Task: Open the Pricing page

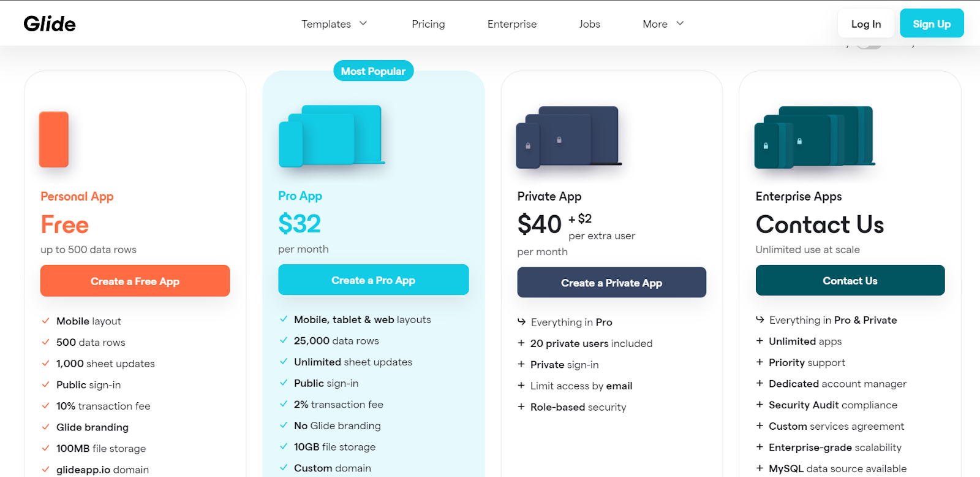Action: tap(428, 24)
